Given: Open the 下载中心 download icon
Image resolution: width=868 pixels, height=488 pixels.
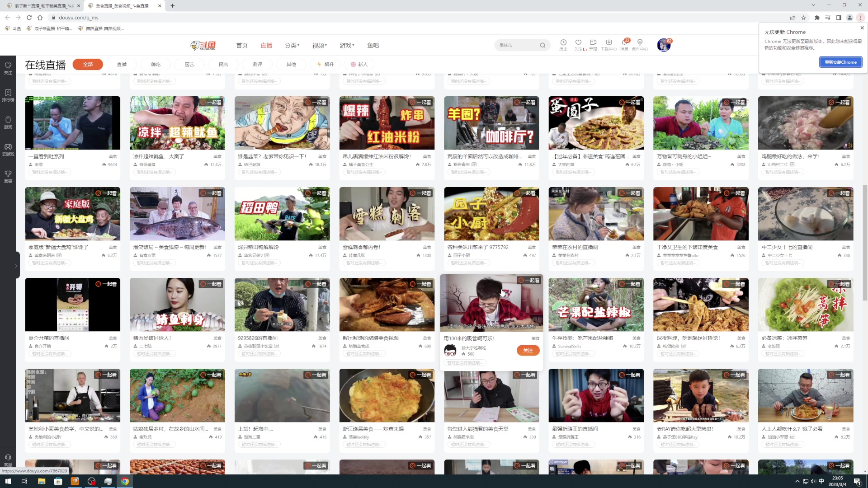Looking at the screenshot, I should tap(609, 45).
